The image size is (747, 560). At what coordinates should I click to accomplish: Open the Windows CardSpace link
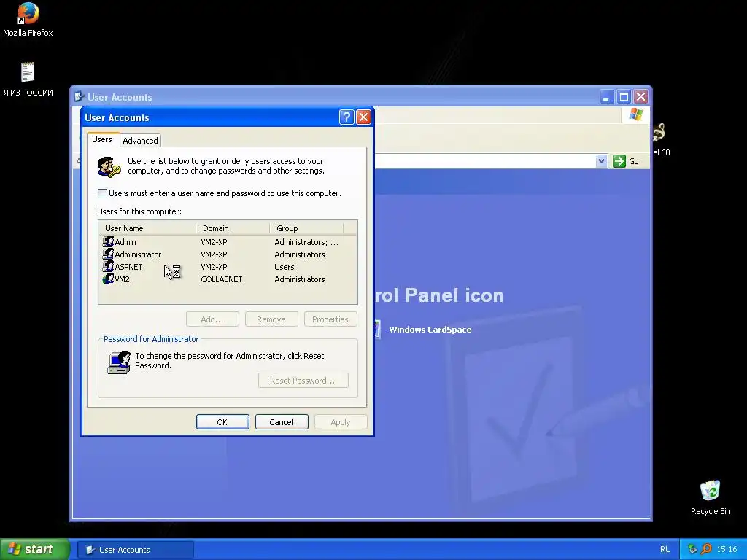tap(430, 330)
